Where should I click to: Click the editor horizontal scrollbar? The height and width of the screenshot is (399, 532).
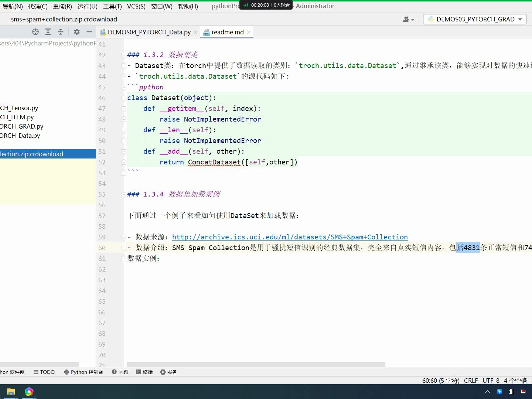tap(256, 364)
